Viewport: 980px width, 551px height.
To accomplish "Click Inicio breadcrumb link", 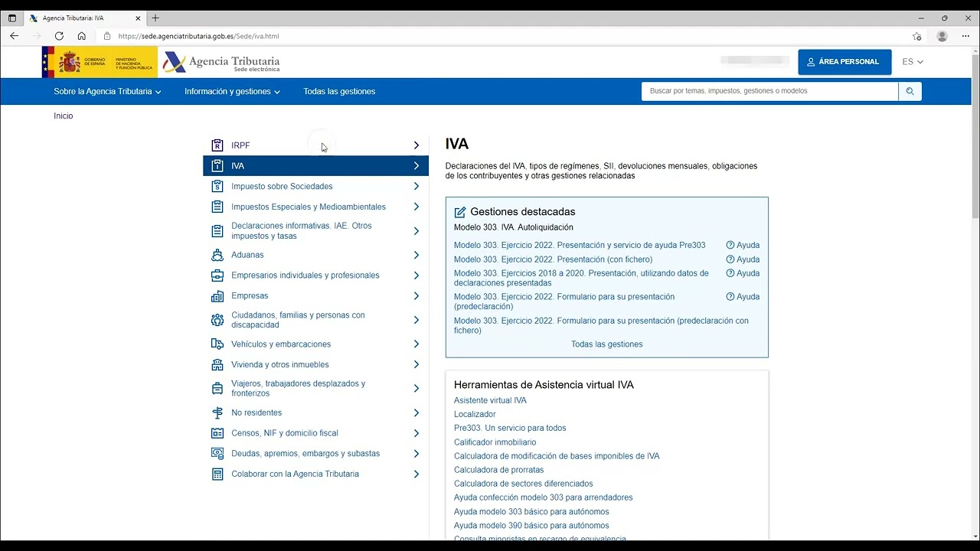I will click(63, 116).
